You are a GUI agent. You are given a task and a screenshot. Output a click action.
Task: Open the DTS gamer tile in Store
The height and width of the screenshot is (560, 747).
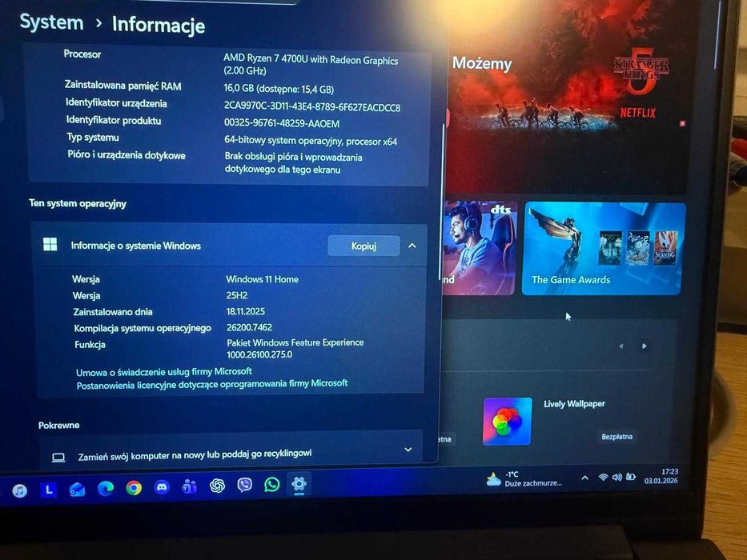coord(480,248)
